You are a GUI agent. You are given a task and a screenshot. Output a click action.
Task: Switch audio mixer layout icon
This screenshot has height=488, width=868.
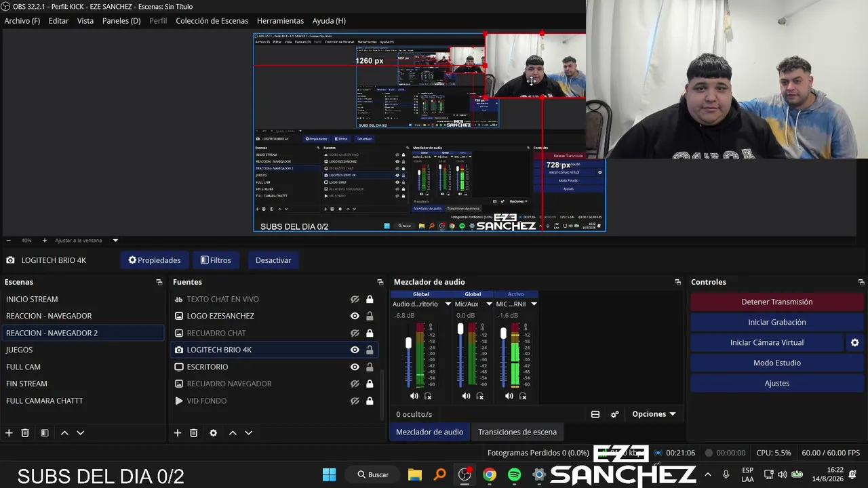coord(595,414)
